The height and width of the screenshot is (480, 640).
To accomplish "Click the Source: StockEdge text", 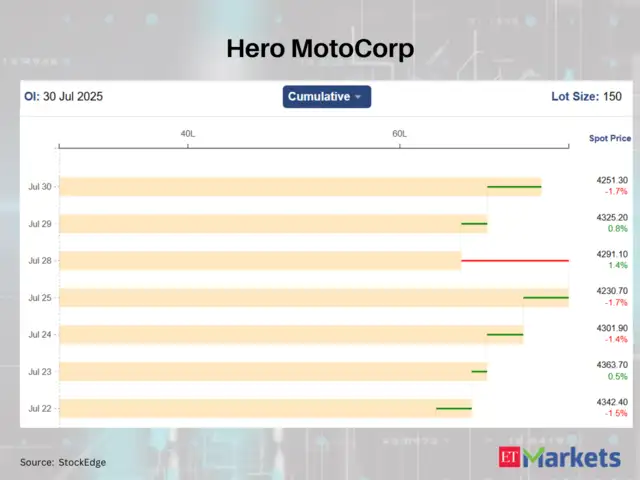I will pyautogui.click(x=63, y=462).
